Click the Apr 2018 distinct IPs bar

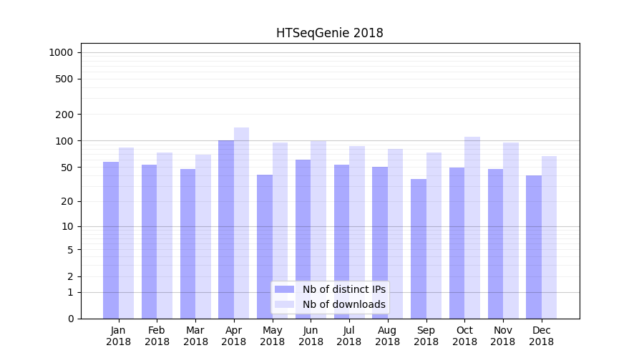click(226, 229)
